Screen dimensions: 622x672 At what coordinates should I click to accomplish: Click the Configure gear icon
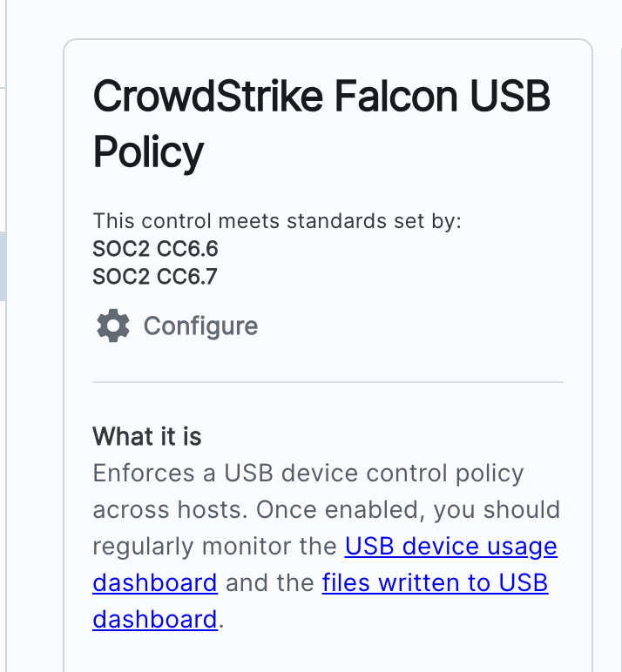tap(112, 326)
